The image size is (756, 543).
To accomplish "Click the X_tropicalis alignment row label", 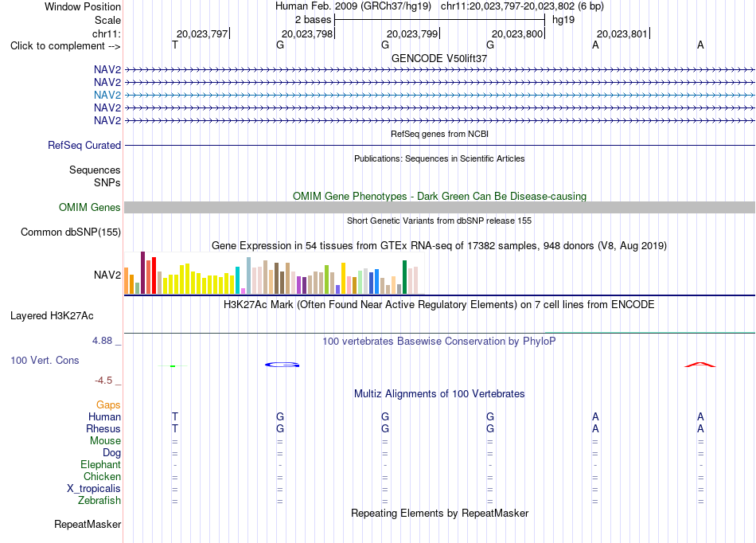I will tap(94, 489).
